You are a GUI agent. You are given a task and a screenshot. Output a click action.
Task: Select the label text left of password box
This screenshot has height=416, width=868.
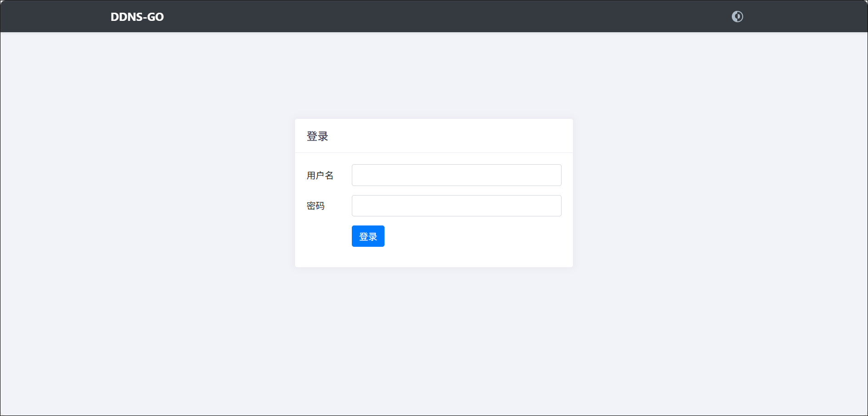316,206
